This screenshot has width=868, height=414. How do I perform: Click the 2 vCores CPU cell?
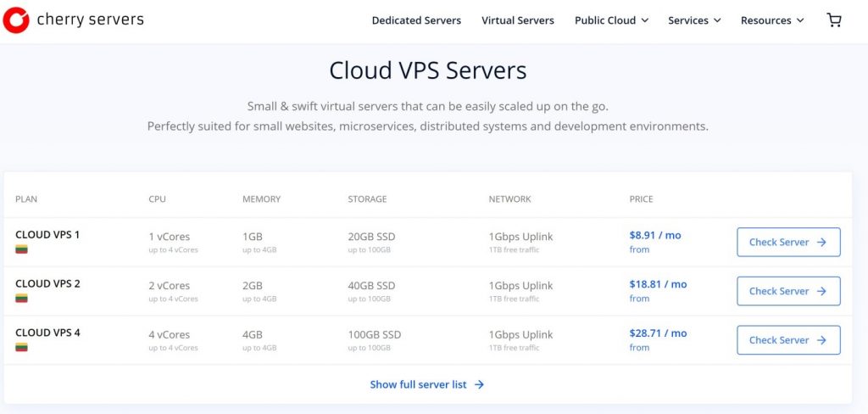pyautogui.click(x=170, y=286)
